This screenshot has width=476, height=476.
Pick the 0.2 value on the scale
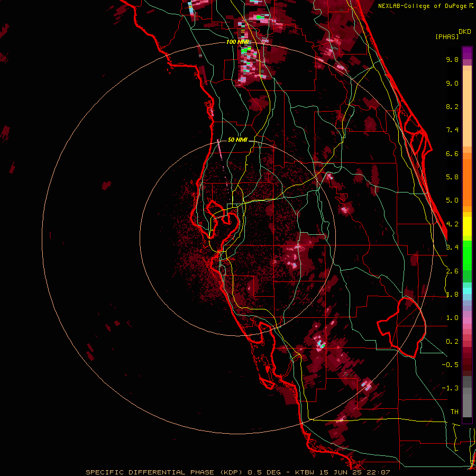tap(452, 342)
